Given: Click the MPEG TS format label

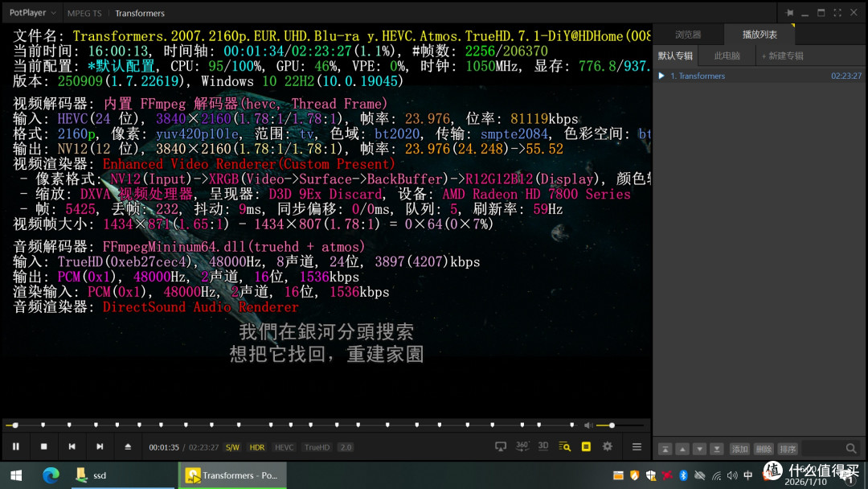Looking at the screenshot, I should tap(84, 14).
